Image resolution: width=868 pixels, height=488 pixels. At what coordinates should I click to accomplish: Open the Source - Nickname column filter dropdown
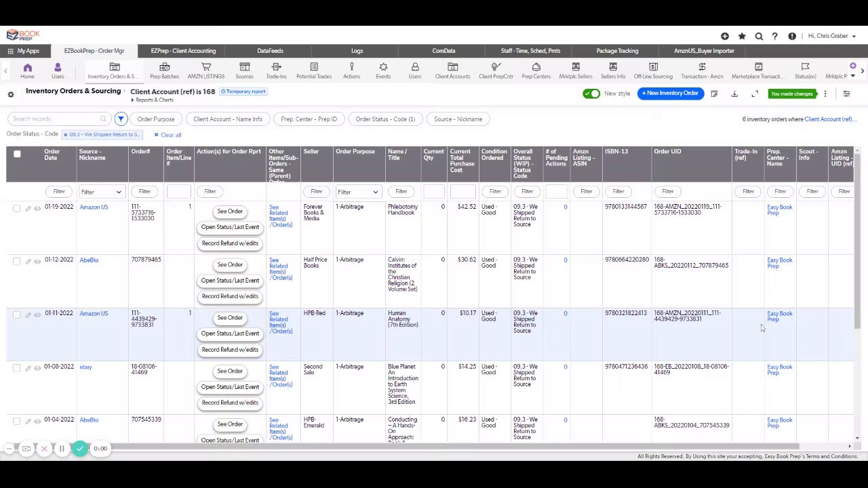pyautogui.click(x=101, y=192)
